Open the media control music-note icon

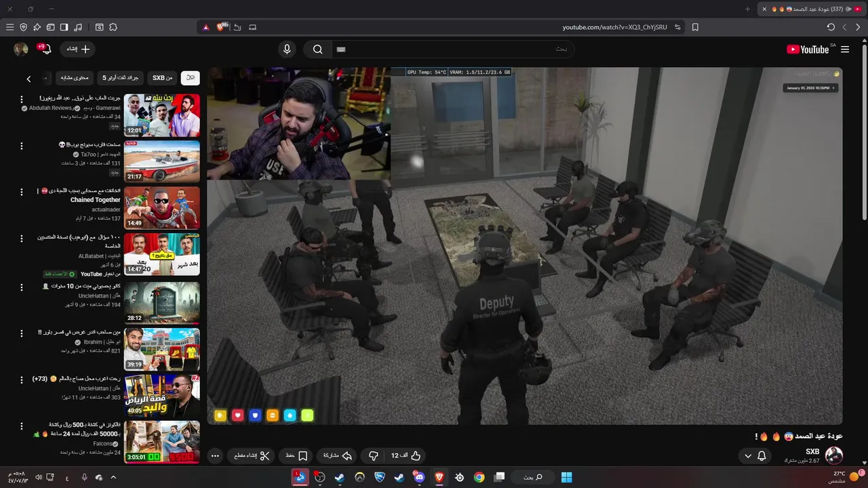coord(77,27)
